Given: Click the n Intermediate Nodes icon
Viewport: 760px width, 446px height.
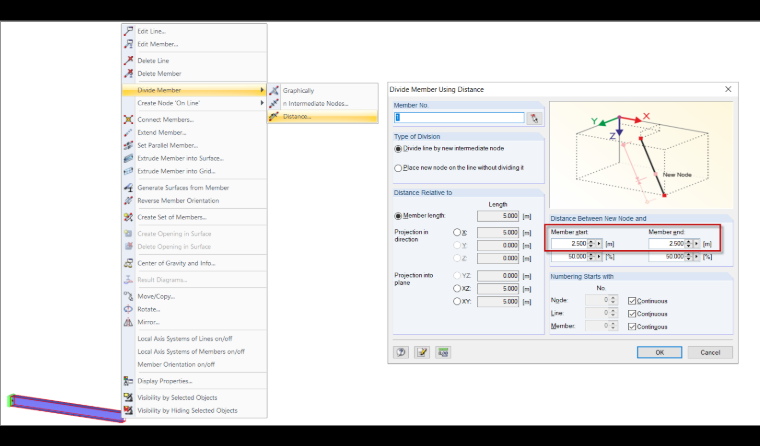Looking at the screenshot, I should pyautogui.click(x=274, y=103).
